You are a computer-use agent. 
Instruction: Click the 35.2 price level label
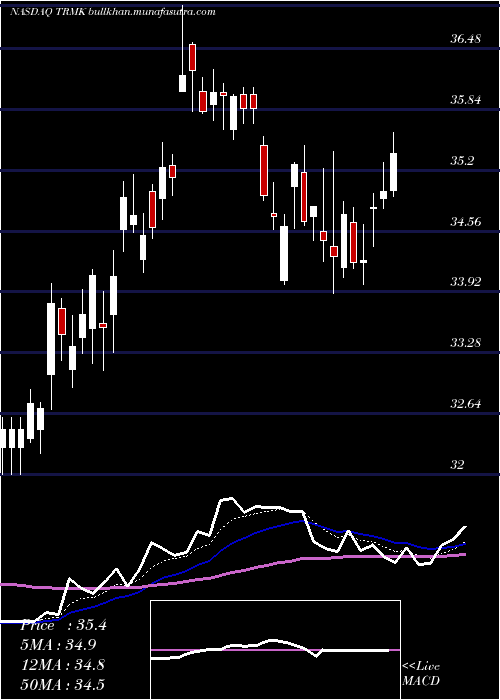(x=462, y=161)
